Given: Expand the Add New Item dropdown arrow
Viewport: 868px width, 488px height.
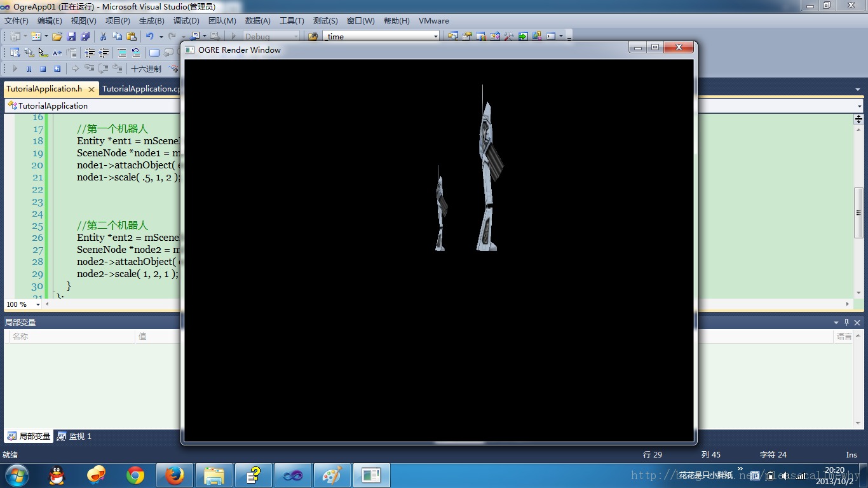Looking at the screenshot, I should pos(46,37).
